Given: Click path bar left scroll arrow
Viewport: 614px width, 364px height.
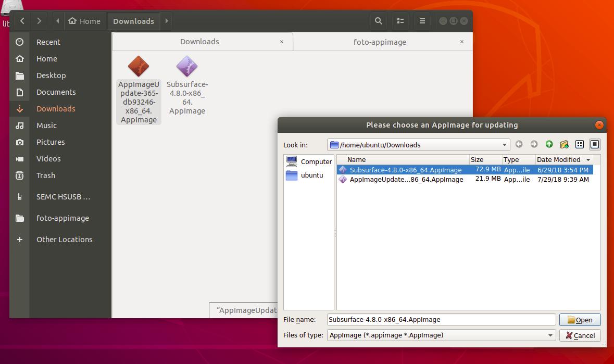Looking at the screenshot, I should pyautogui.click(x=58, y=21).
